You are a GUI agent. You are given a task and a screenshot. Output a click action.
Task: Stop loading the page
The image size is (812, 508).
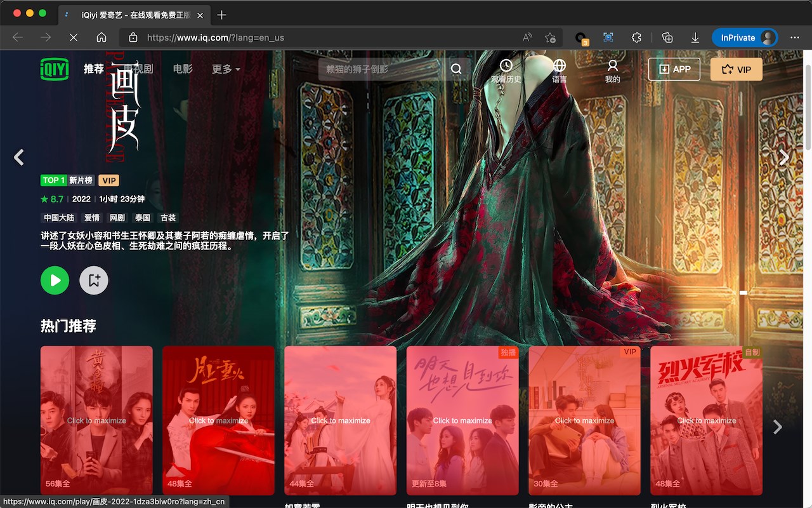(74, 37)
